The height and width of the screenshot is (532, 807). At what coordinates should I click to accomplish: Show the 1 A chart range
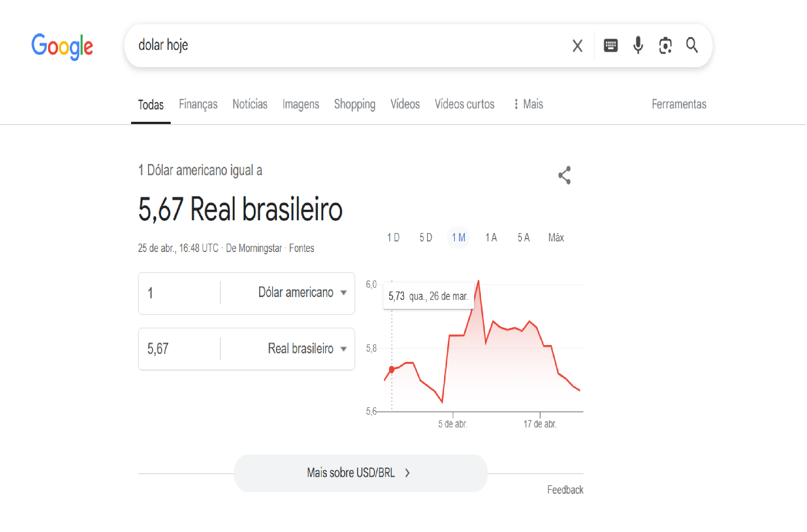pos(491,238)
